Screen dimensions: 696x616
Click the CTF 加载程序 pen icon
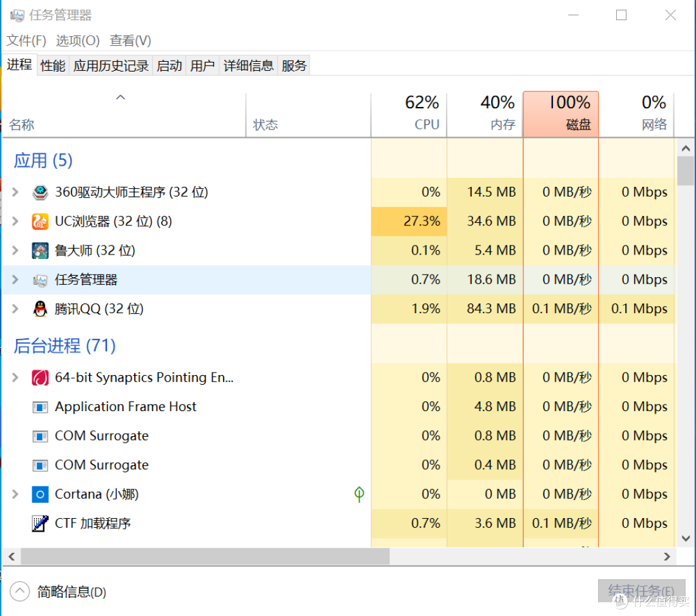(40, 523)
